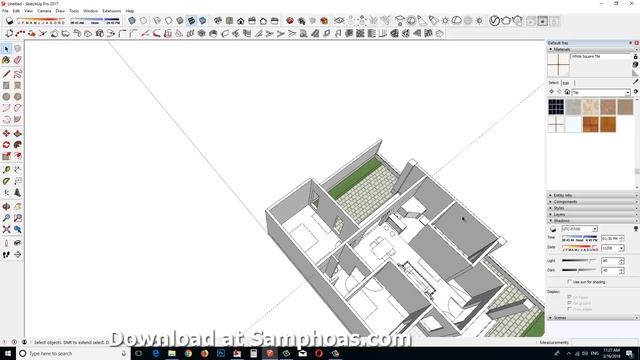Image resolution: width=640 pixels, height=360 pixels.
Task: Toggle the From edges checkbox
Action: (570, 309)
